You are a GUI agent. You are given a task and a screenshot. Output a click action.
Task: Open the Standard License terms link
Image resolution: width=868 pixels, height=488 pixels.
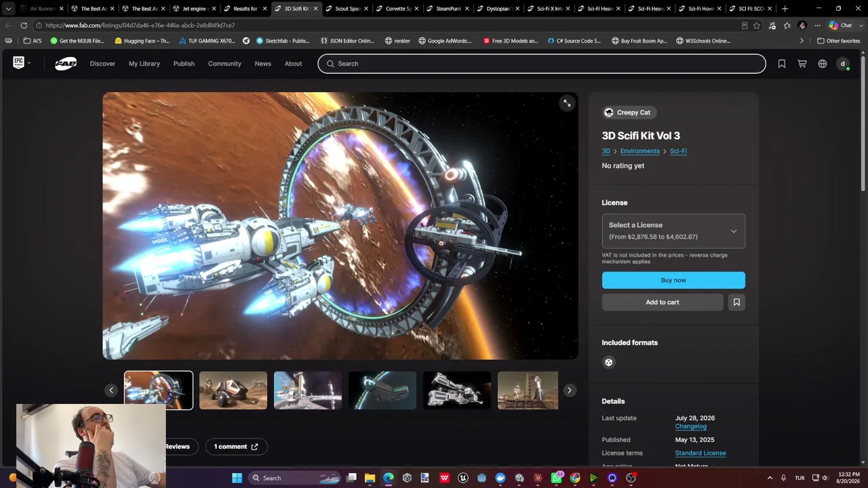(x=701, y=453)
